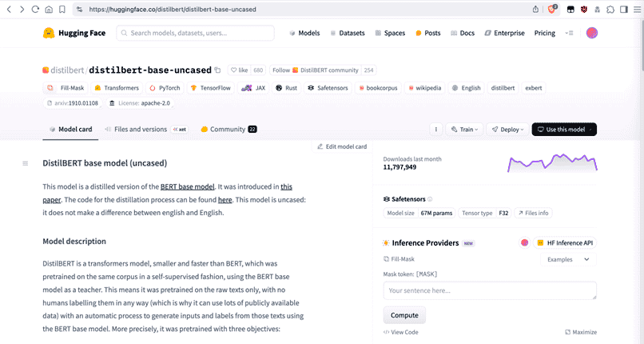Go back with the browser back arrow
The height and width of the screenshot is (344, 644).
pos(9,9)
